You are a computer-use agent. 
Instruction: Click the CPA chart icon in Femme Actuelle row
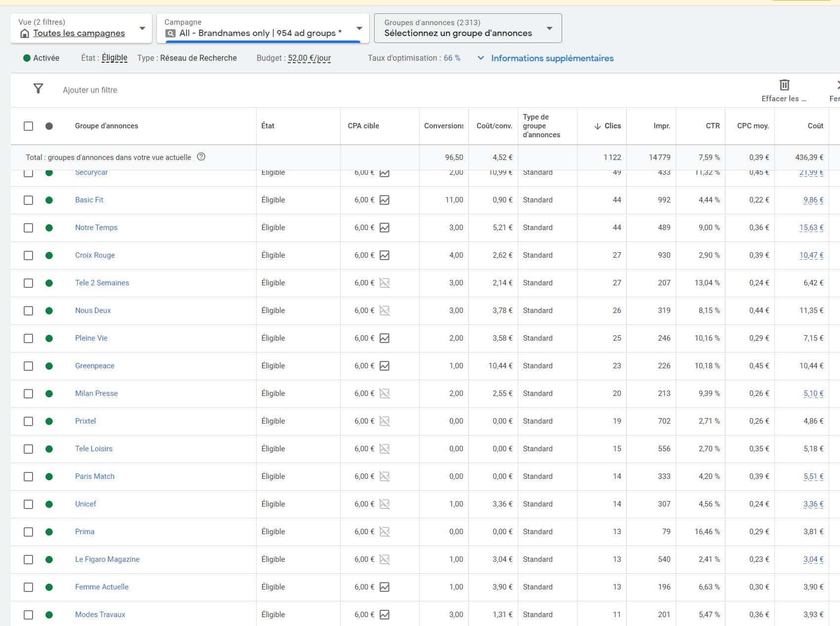pyautogui.click(x=384, y=587)
